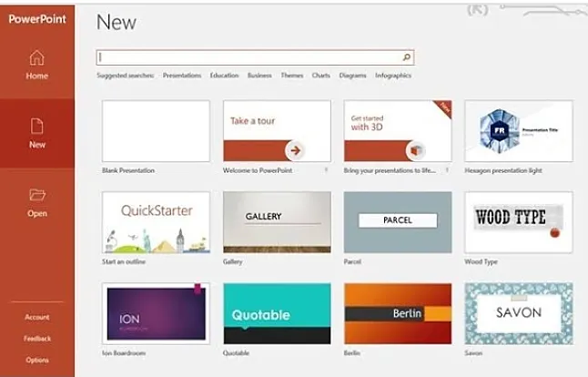Click the 'Parcel' caption text
This screenshot has height=377, width=588.
352,261
